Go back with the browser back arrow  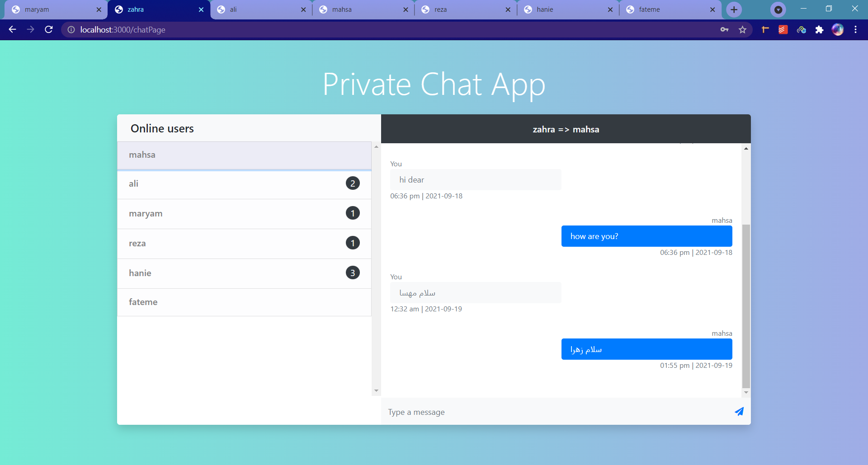point(12,29)
